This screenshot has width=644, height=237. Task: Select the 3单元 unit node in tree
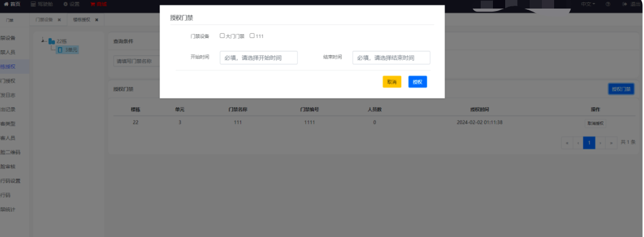(67, 50)
